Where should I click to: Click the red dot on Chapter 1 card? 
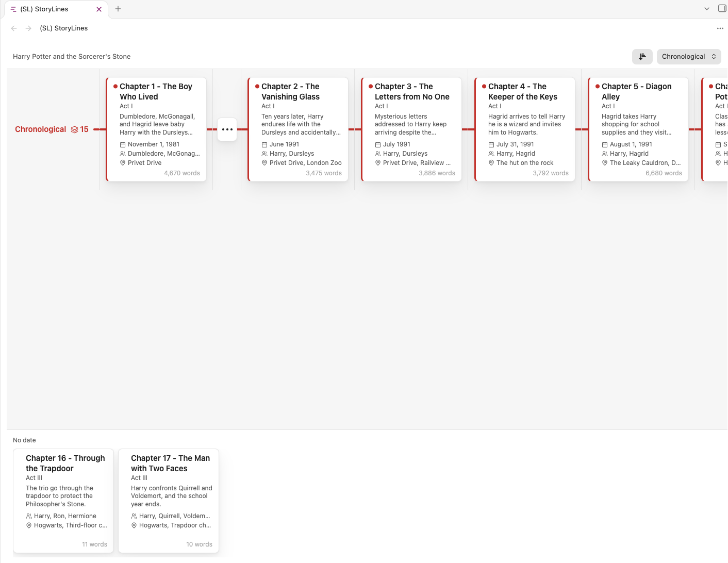pyautogui.click(x=115, y=87)
